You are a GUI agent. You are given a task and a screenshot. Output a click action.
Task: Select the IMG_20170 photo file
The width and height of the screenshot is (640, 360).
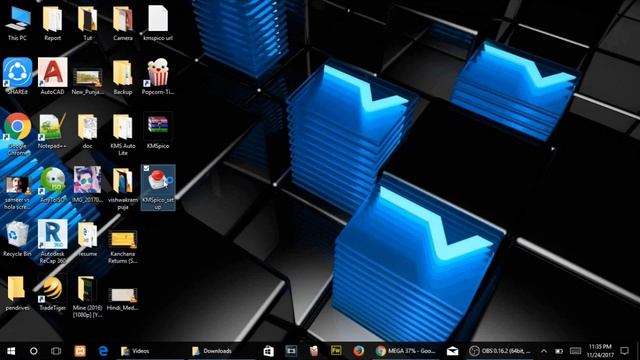click(87, 185)
